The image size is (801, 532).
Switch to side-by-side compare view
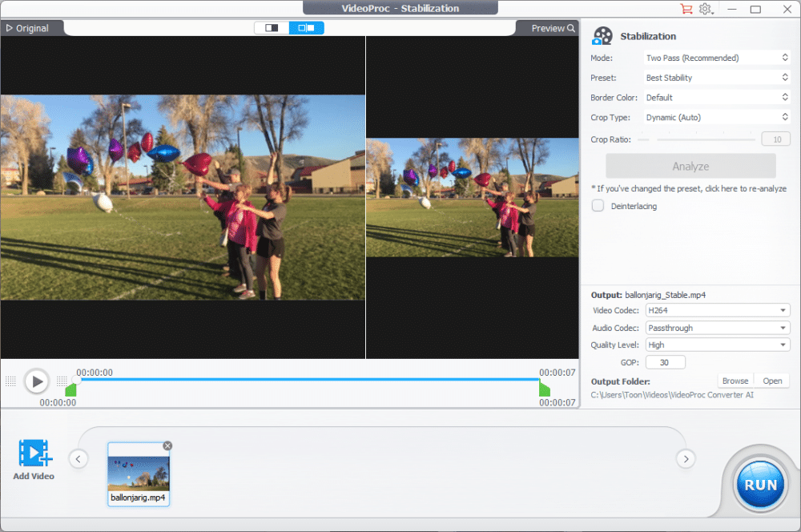tap(307, 27)
